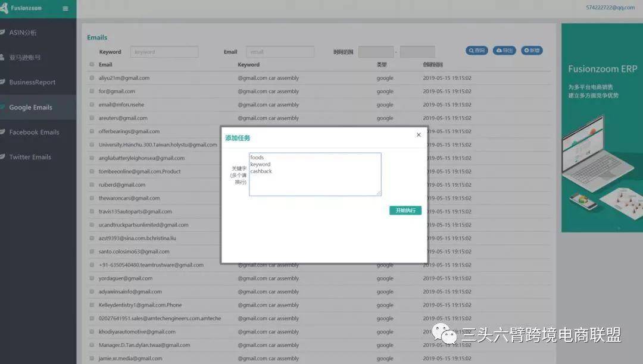
Task: Close the 添加任务 dialog with the X
Action: 419,135
